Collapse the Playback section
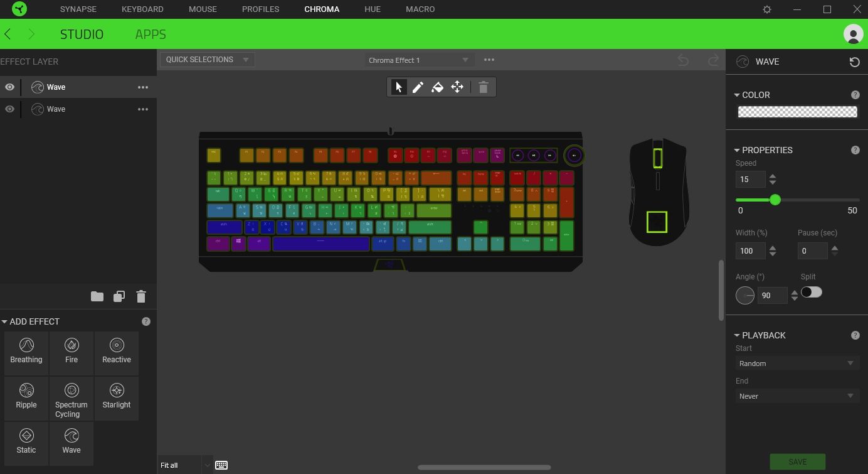Screen dimensions: 868x474 pyautogui.click(x=737, y=335)
